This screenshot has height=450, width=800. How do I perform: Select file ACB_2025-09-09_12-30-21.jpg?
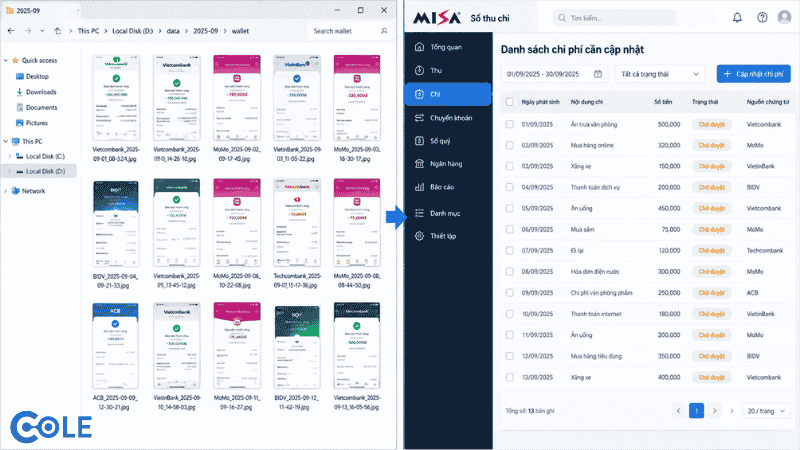[116, 357]
